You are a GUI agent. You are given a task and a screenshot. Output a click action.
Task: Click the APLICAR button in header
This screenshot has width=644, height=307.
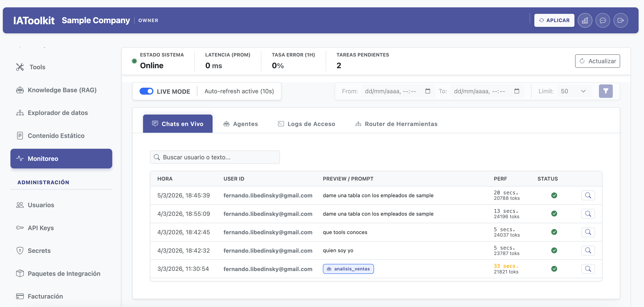554,20
